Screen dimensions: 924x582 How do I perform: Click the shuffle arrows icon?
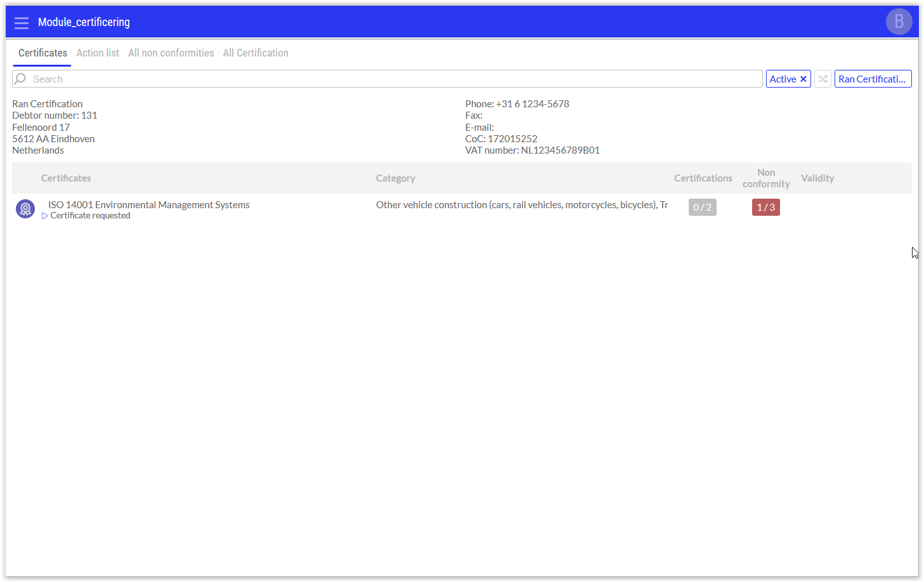point(823,79)
